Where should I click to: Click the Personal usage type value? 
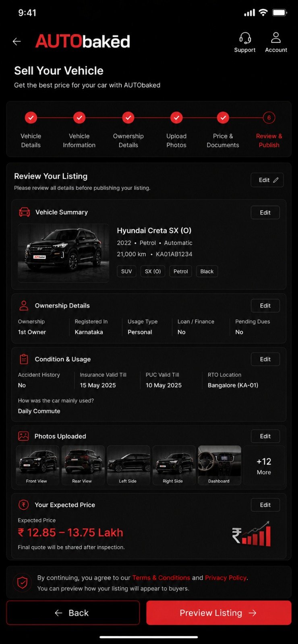point(140,332)
